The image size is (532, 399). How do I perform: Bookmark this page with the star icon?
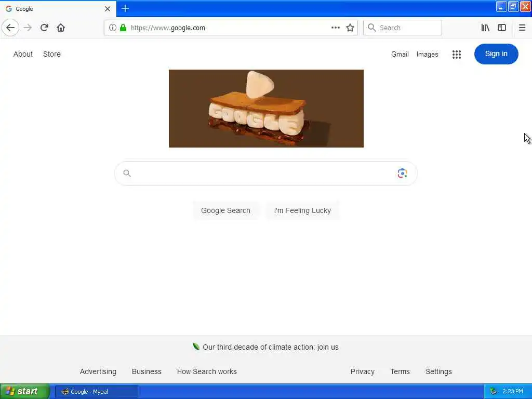(x=350, y=28)
